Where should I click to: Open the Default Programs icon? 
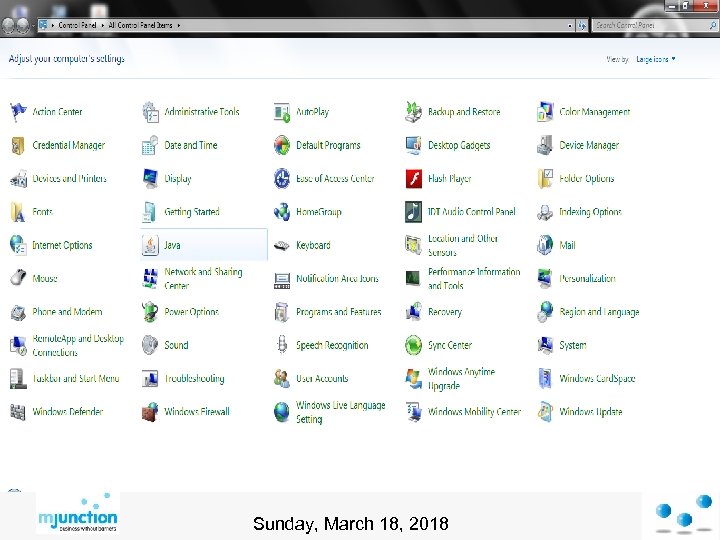point(282,146)
